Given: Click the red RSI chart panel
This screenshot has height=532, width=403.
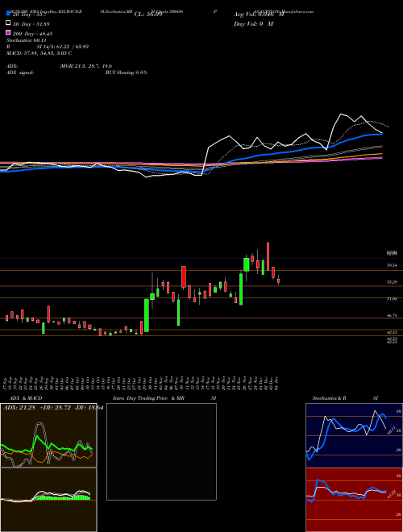Looking at the screenshot, I should point(354,500).
